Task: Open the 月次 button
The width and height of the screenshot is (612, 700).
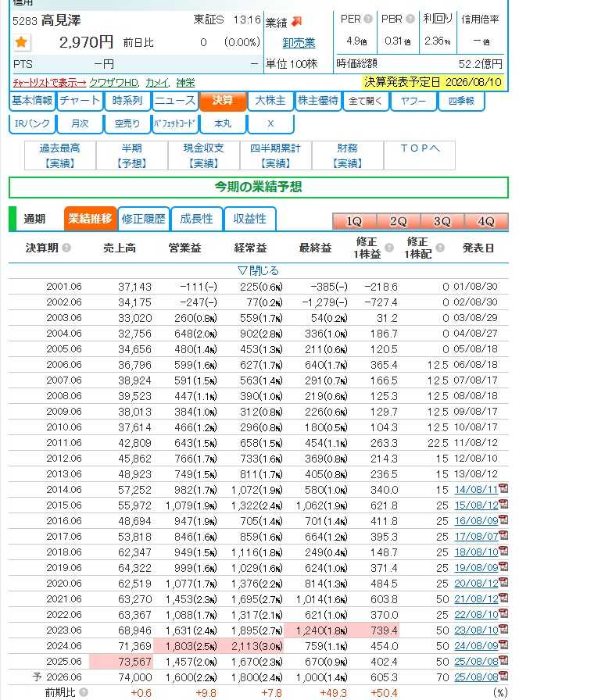Action: [x=80, y=123]
